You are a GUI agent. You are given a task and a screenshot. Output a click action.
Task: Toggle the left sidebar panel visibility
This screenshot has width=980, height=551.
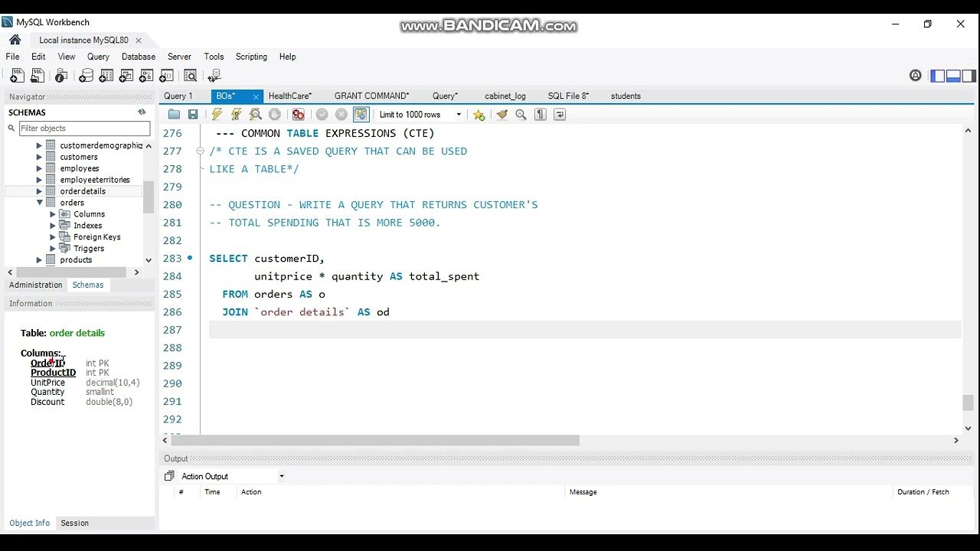(x=938, y=76)
